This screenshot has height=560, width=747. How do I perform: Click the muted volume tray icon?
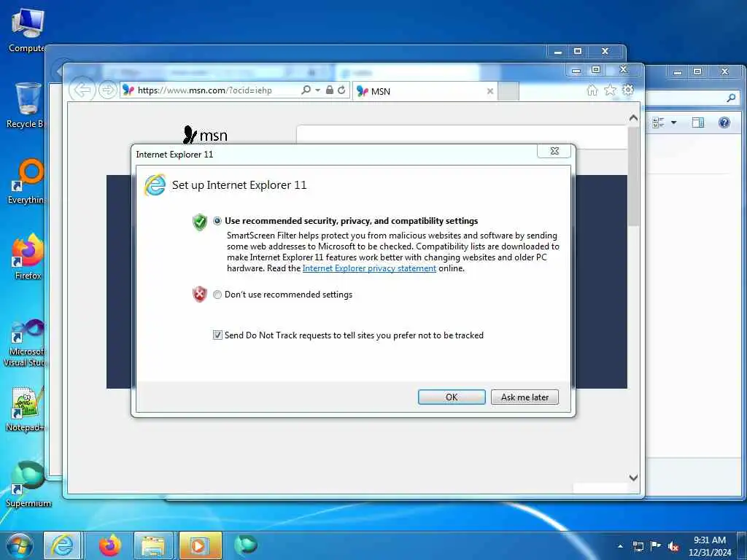[x=673, y=546]
